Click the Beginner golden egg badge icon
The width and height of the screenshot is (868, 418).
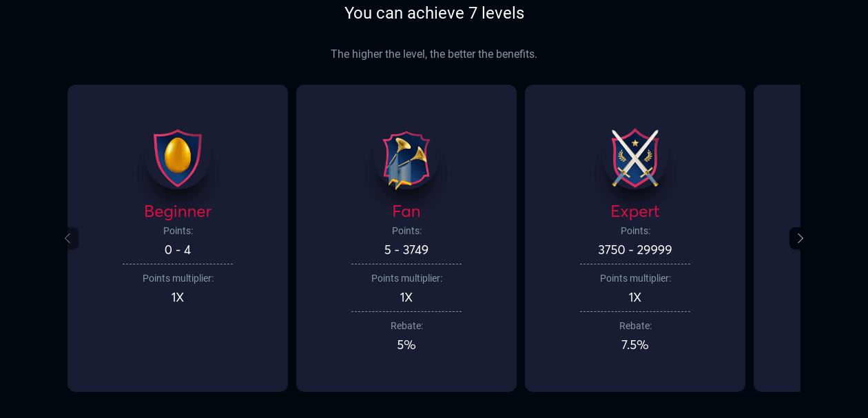pos(178,157)
